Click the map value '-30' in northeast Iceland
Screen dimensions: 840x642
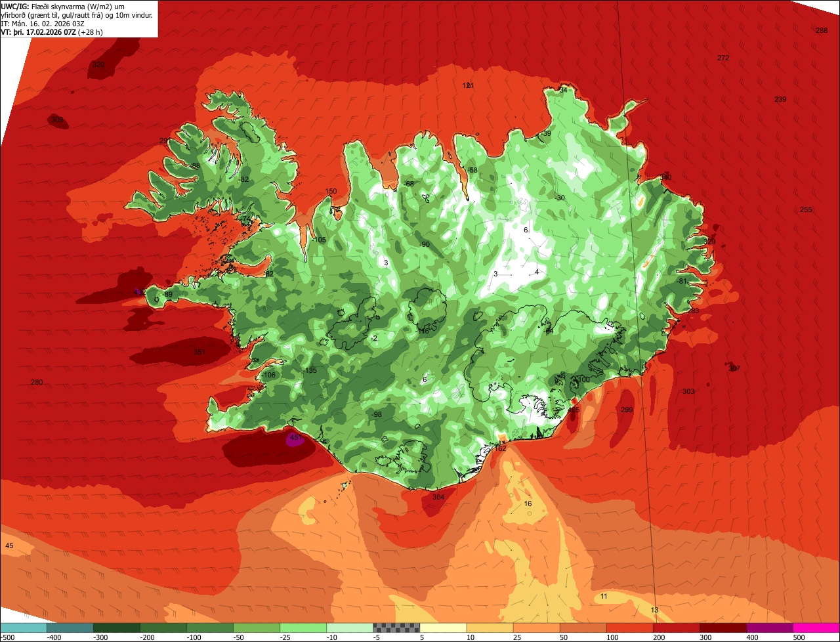pyautogui.click(x=560, y=198)
